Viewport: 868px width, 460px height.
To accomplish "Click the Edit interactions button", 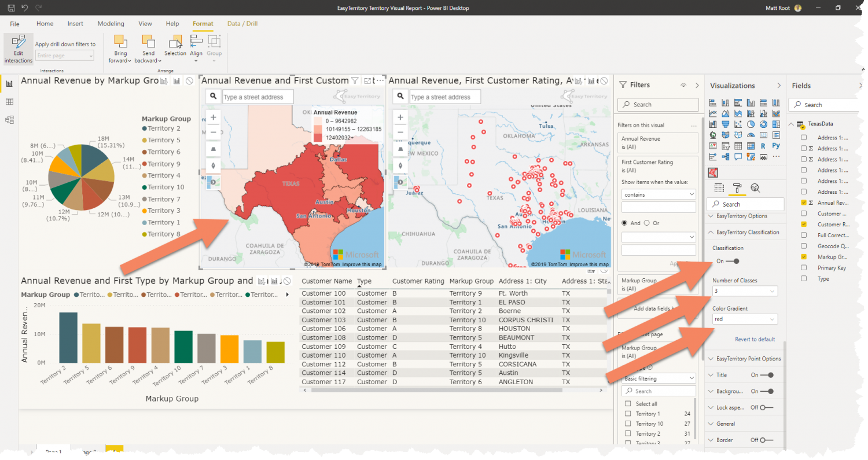I will coord(18,50).
